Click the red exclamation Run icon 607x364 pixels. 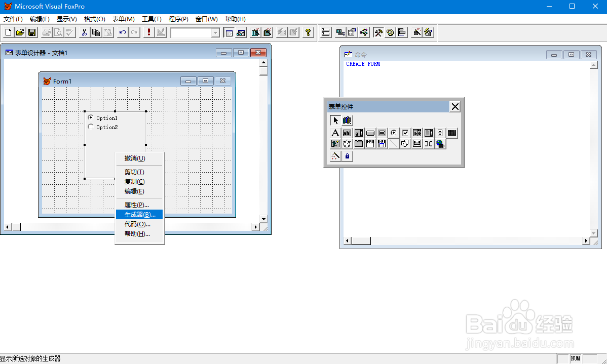(x=148, y=32)
